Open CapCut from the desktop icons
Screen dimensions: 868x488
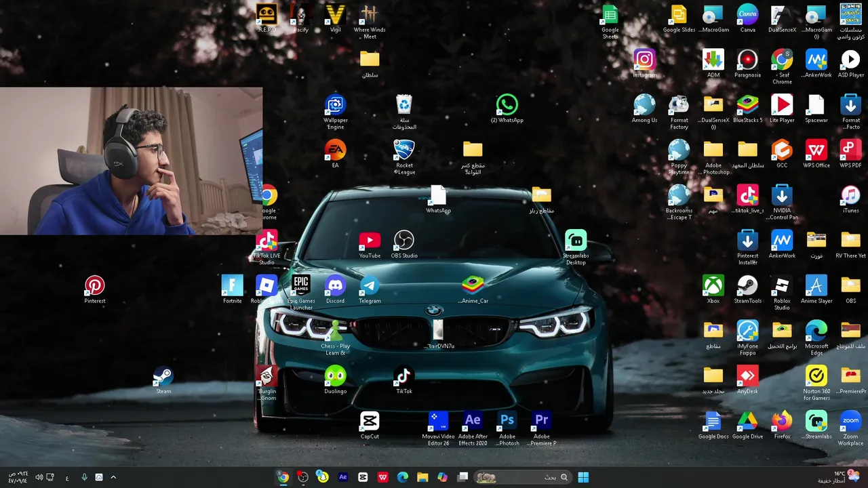tap(370, 425)
